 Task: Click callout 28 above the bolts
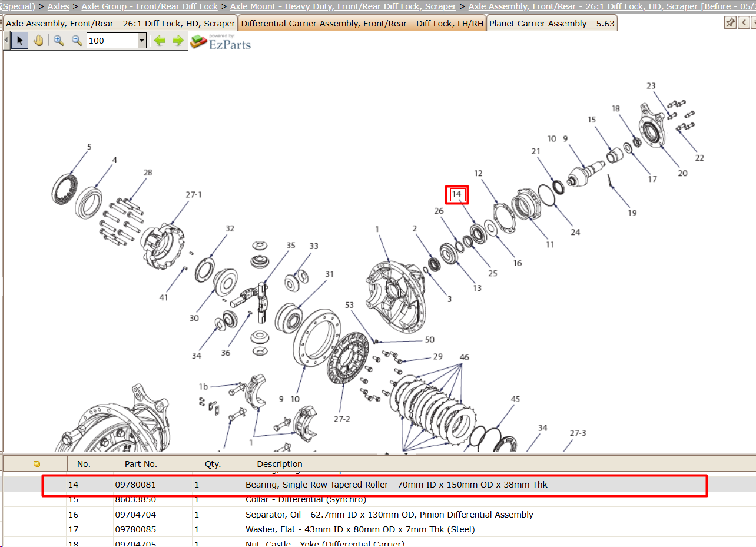[148, 173]
